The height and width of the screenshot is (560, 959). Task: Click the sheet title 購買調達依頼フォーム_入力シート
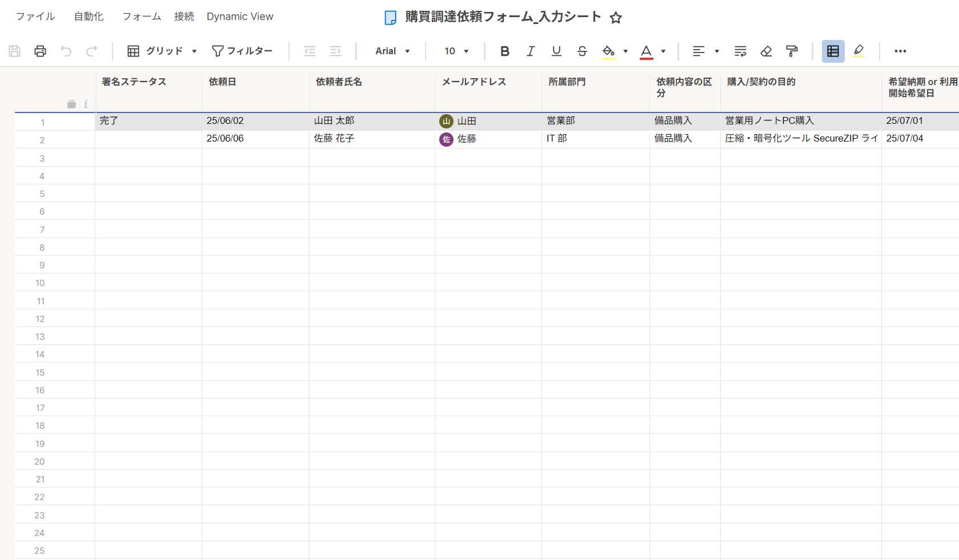(503, 17)
